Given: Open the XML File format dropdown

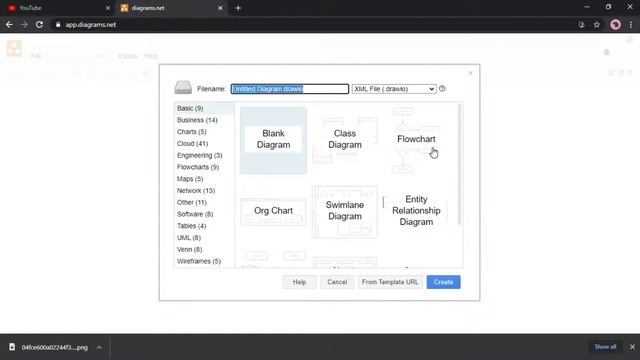Looking at the screenshot, I should (394, 89).
